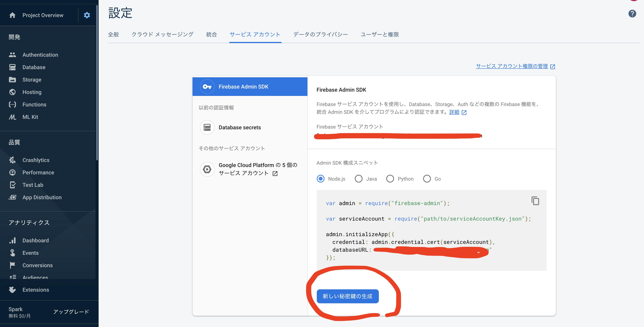Select the Java radio button
644x327 pixels.
(x=359, y=179)
